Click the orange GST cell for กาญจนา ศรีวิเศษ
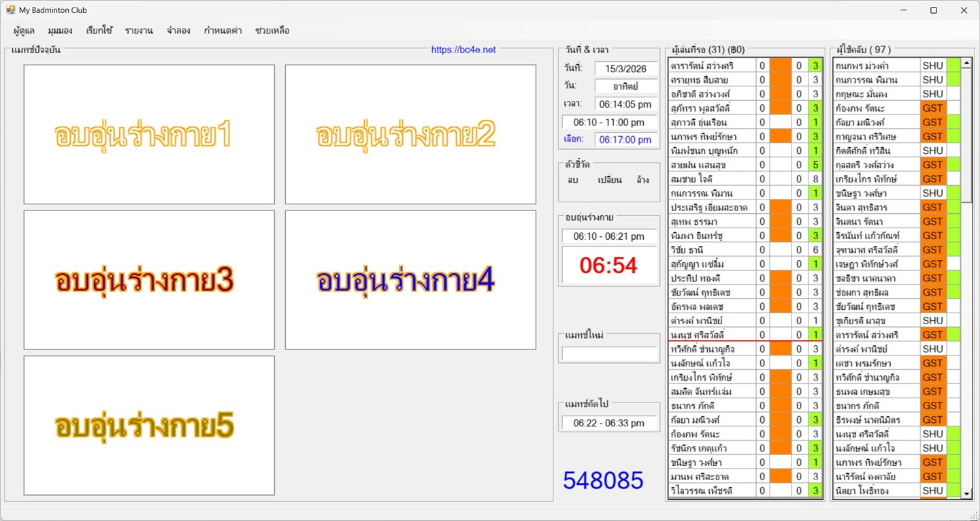 click(x=932, y=136)
